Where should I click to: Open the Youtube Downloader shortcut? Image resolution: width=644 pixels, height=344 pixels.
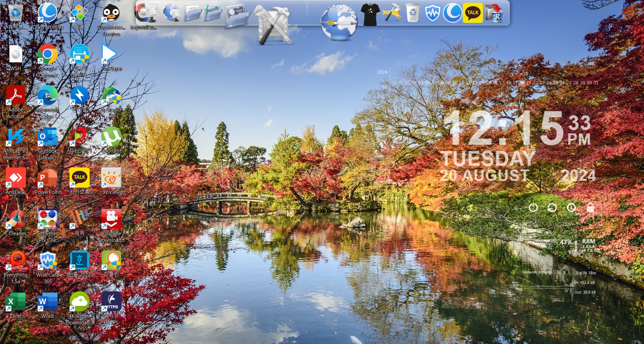pyautogui.click(x=111, y=226)
